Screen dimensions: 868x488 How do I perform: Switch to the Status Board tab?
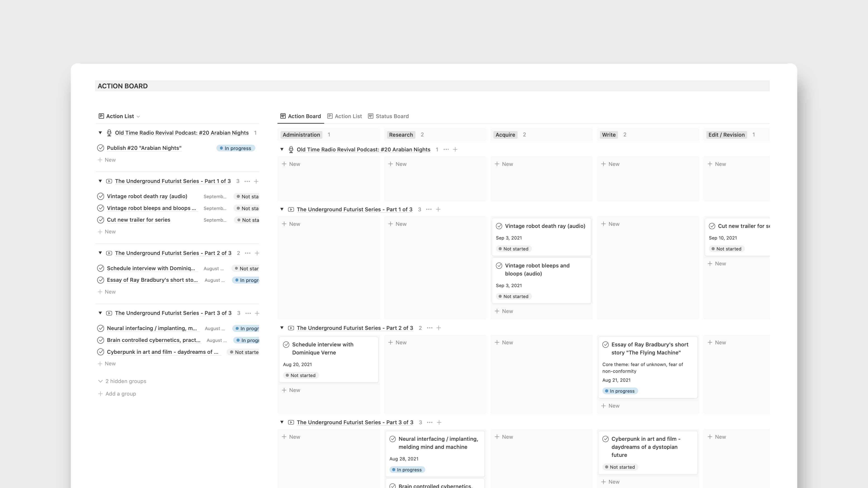[x=392, y=116]
